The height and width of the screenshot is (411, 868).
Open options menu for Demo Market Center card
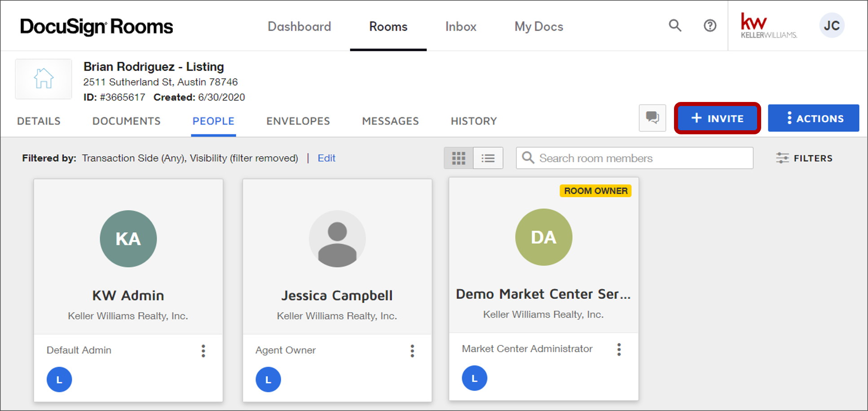tap(619, 349)
